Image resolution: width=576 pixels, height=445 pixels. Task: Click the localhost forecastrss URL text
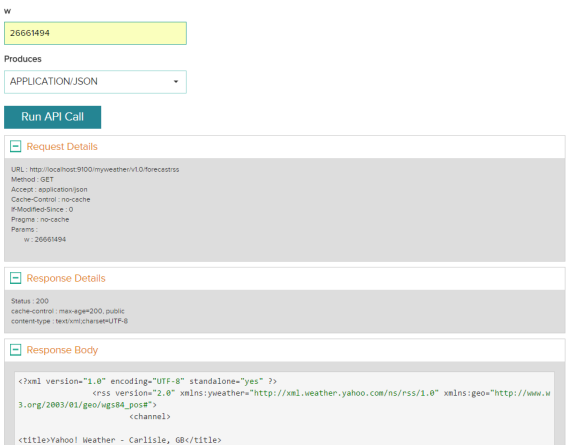104,169
